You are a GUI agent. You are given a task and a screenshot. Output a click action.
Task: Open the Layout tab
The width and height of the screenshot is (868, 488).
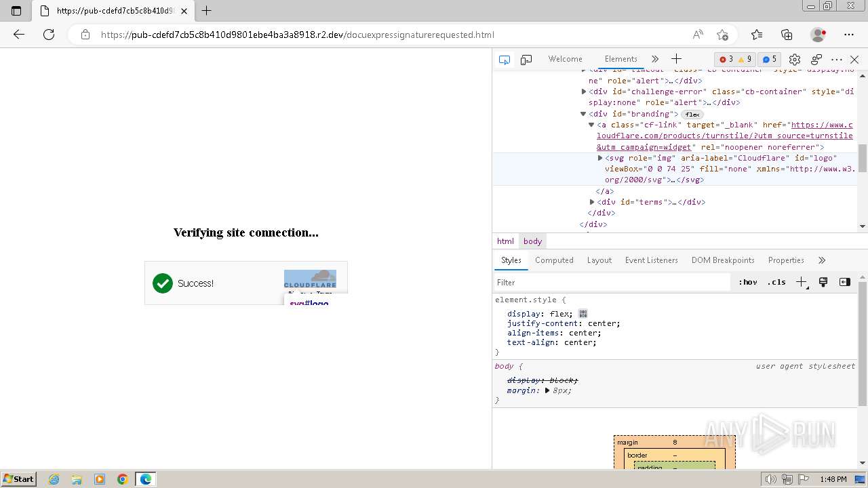pos(599,260)
